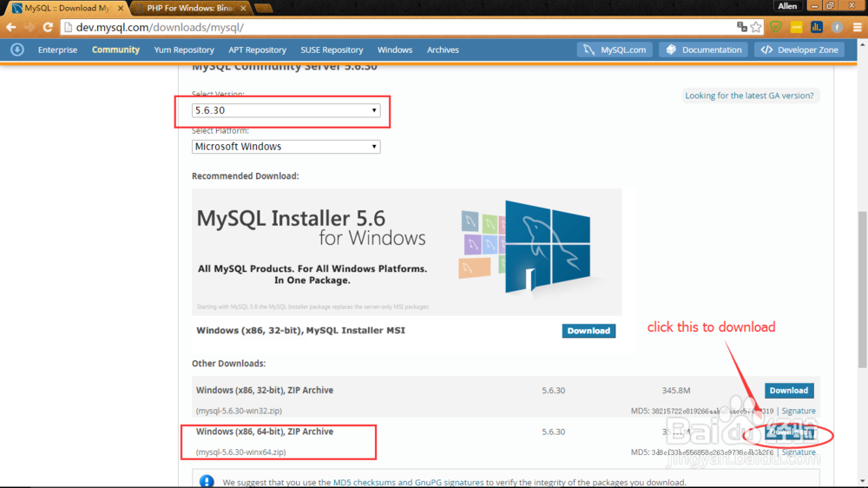The height and width of the screenshot is (488, 868).
Task: Open the APT Repository nav item
Action: [x=258, y=49]
